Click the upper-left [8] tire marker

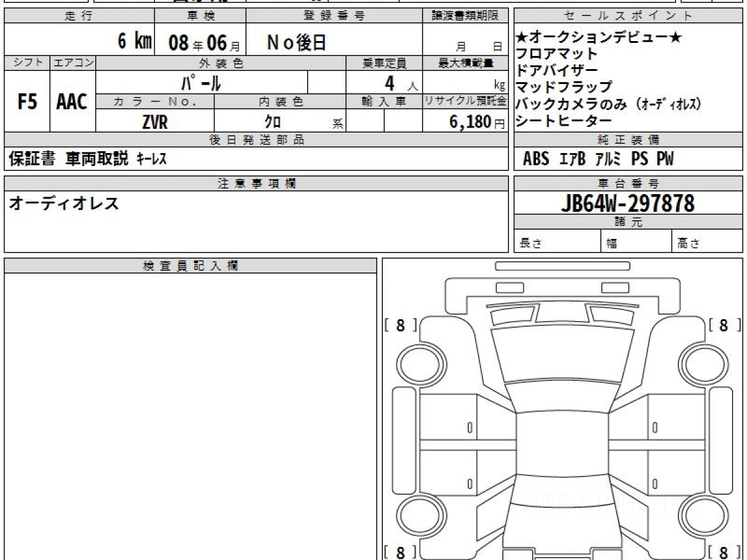point(400,325)
